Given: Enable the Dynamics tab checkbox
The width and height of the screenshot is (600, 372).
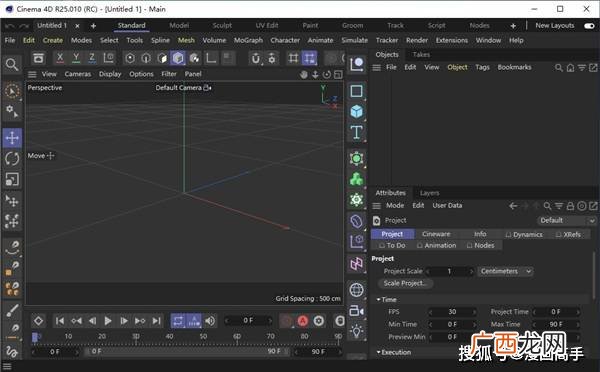Looking at the screenshot, I should (508, 235).
